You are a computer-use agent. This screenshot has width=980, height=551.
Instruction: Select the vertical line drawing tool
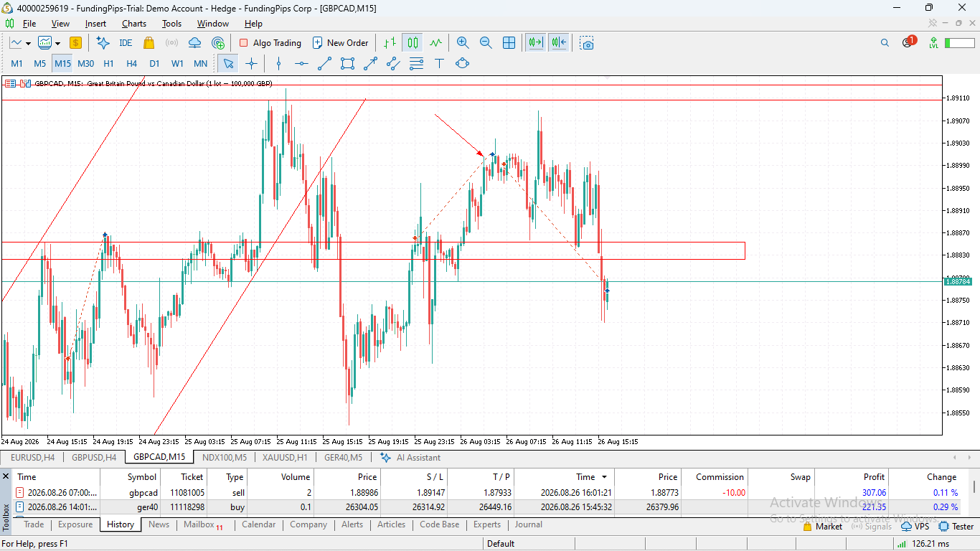pos(279,63)
